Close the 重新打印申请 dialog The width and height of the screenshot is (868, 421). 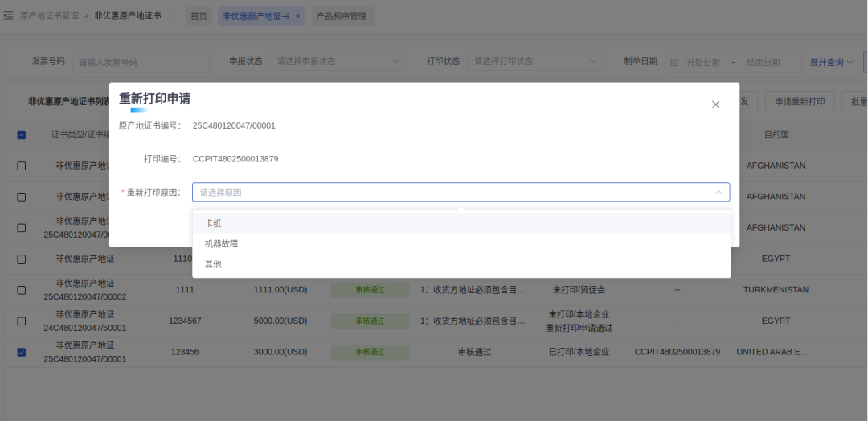coord(715,104)
